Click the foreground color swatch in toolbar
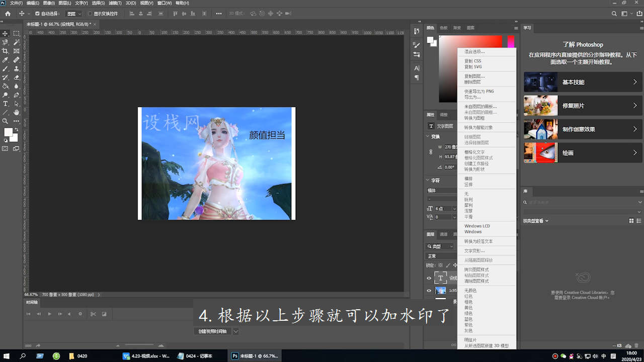The width and height of the screenshot is (644, 362). (x=8, y=132)
